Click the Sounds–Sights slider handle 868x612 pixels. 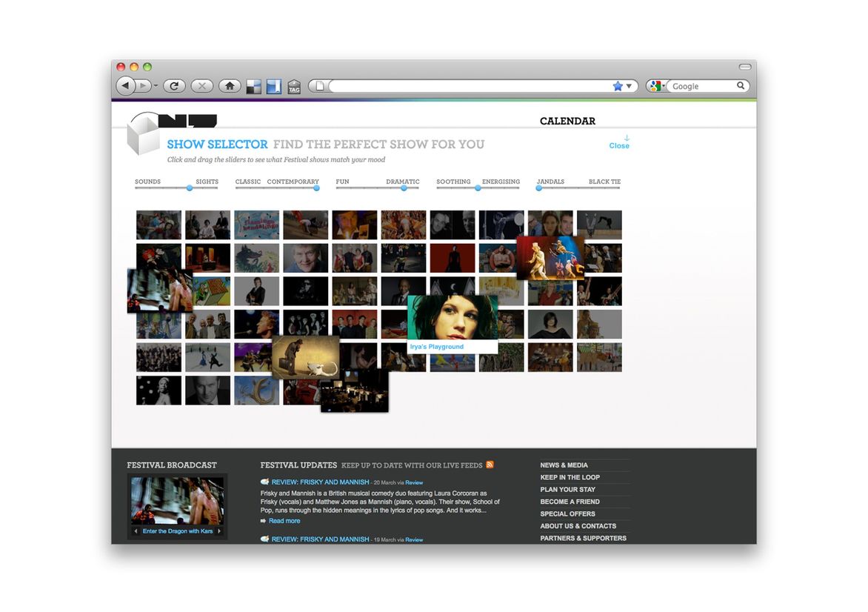(x=190, y=188)
